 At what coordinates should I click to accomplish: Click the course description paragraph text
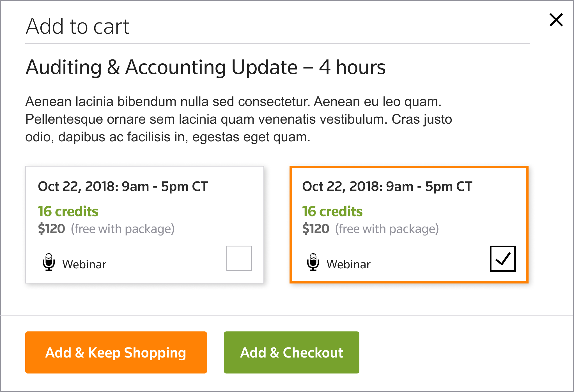(238, 119)
